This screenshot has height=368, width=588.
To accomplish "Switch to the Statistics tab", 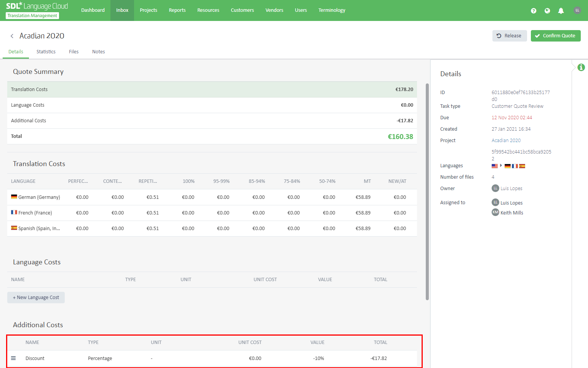I will (46, 52).
